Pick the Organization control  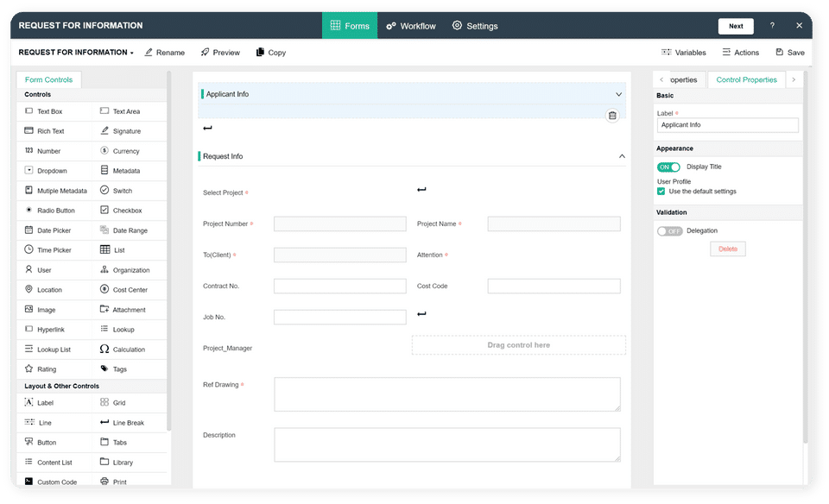tap(124, 270)
